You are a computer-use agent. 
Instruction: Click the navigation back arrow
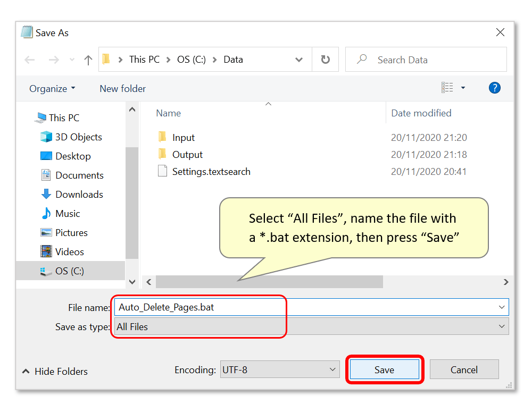click(30, 60)
